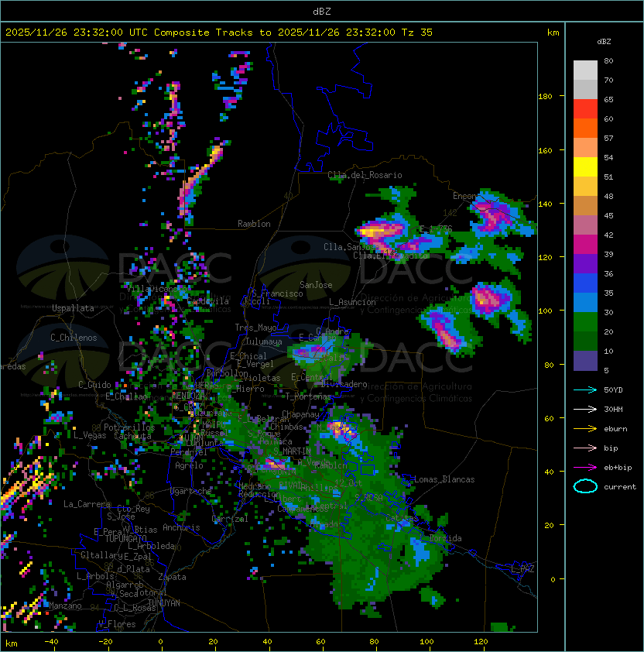Click the 'Tres_Mayo' map label
The image size is (644, 652).
[255, 328]
